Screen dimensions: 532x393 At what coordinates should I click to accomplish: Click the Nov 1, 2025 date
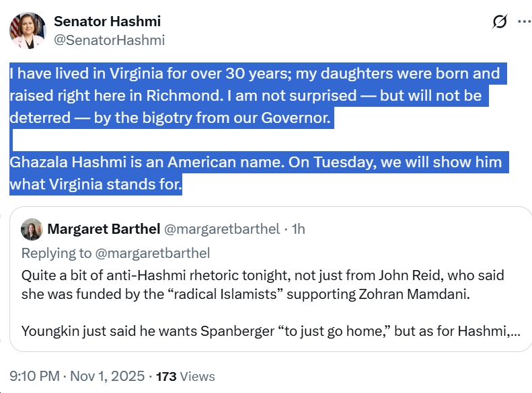pos(110,376)
